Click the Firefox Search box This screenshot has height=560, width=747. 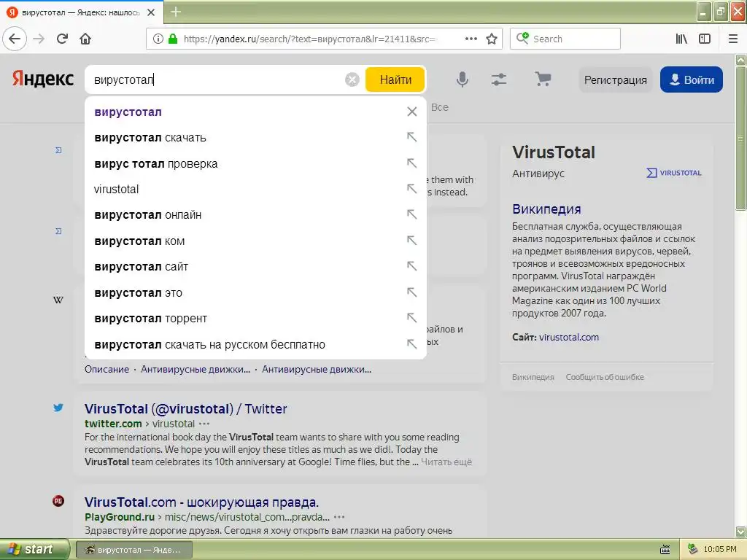tap(565, 39)
